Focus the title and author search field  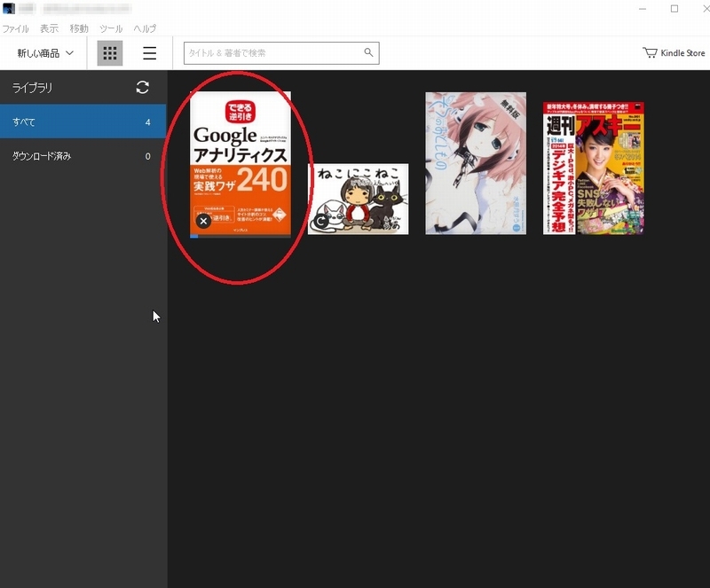point(281,53)
